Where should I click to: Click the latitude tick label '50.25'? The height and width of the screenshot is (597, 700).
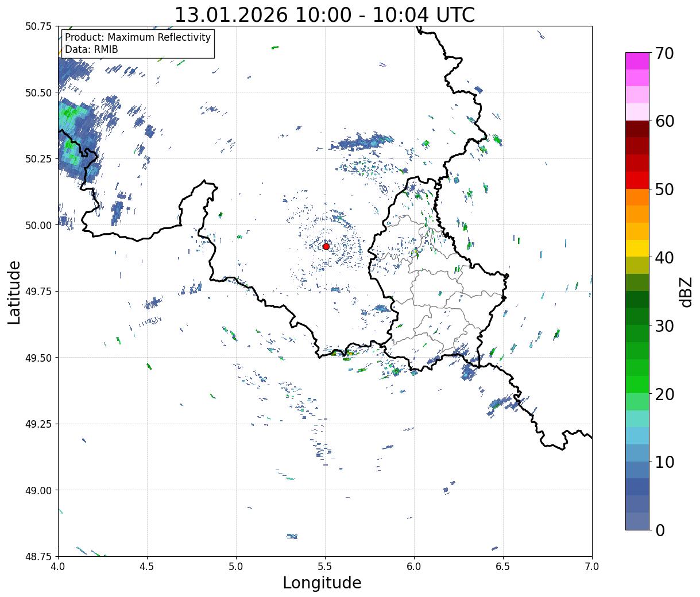pyautogui.click(x=38, y=159)
